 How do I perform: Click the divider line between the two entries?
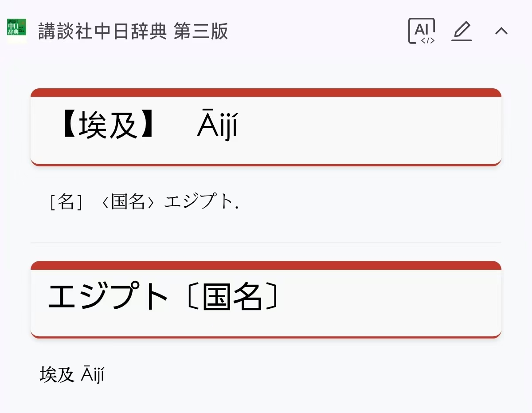click(266, 243)
